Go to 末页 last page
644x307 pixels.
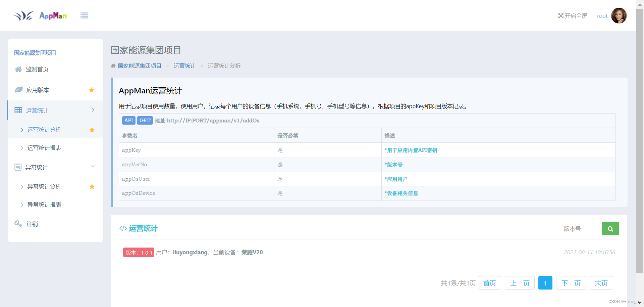(601, 283)
